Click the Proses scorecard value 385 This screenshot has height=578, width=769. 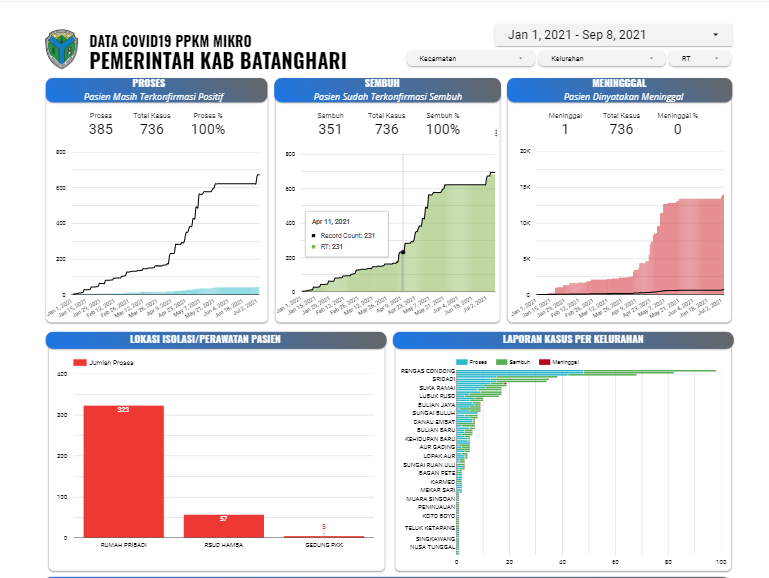[x=101, y=129]
